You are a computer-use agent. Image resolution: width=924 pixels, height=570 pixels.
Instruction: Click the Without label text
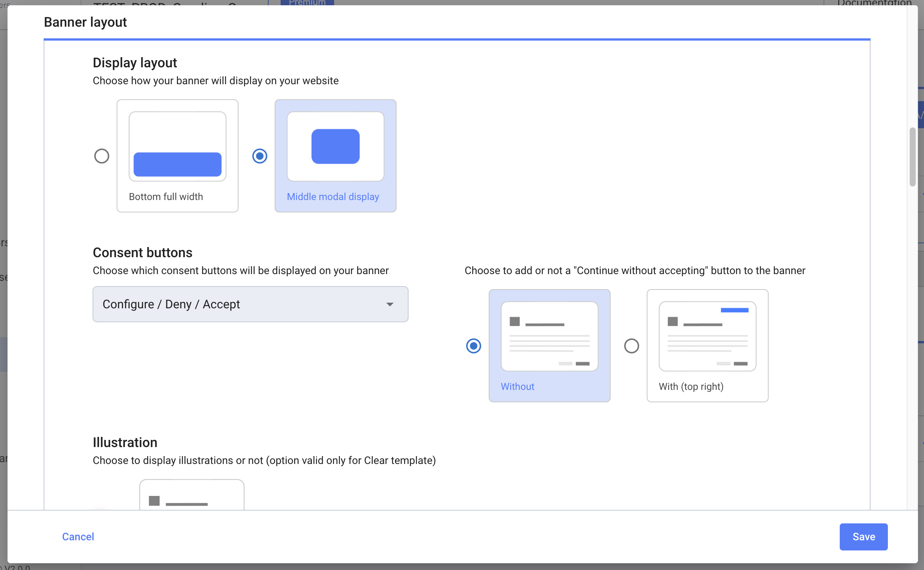pyautogui.click(x=517, y=387)
